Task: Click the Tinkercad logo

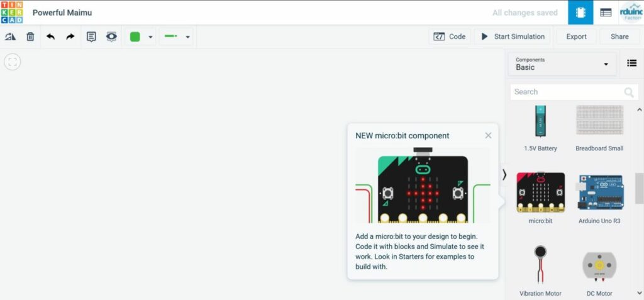Action: [x=12, y=12]
